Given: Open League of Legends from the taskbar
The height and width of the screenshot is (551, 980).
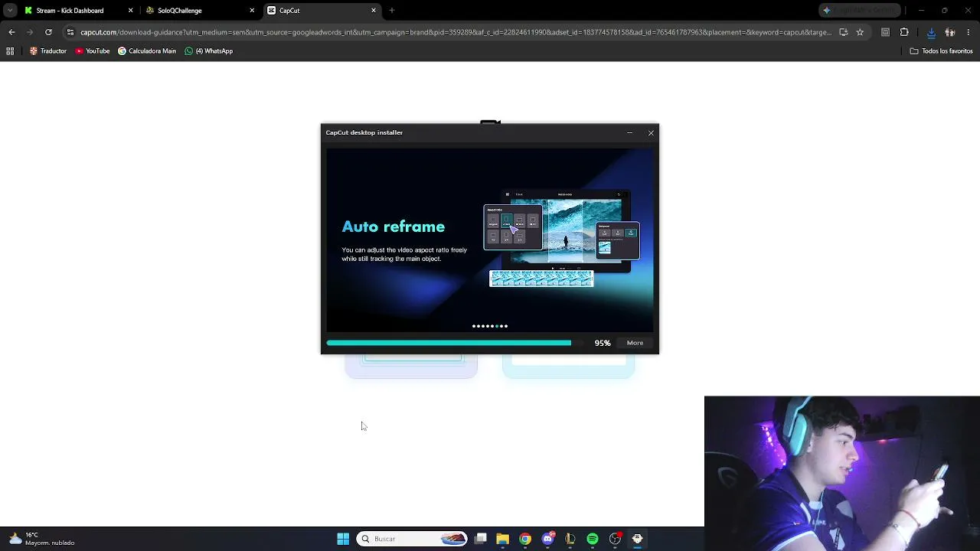Looking at the screenshot, I should coord(570,539).
